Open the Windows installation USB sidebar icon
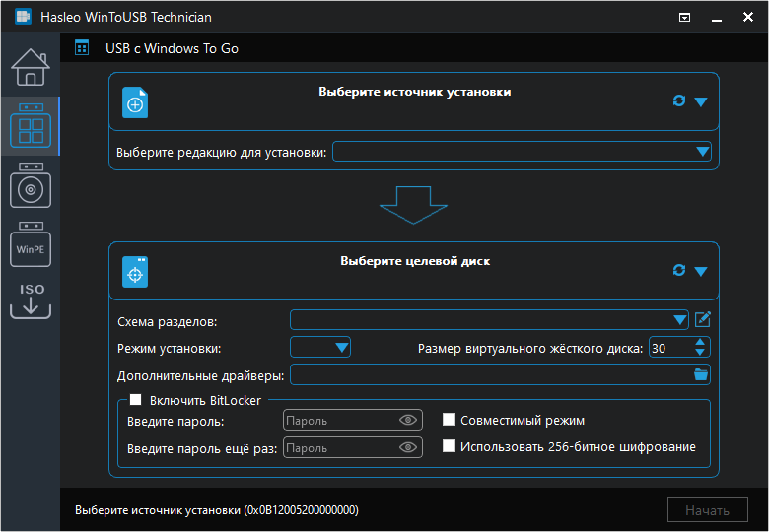Viewport: 769px width, 532px height. coord(30,185)
